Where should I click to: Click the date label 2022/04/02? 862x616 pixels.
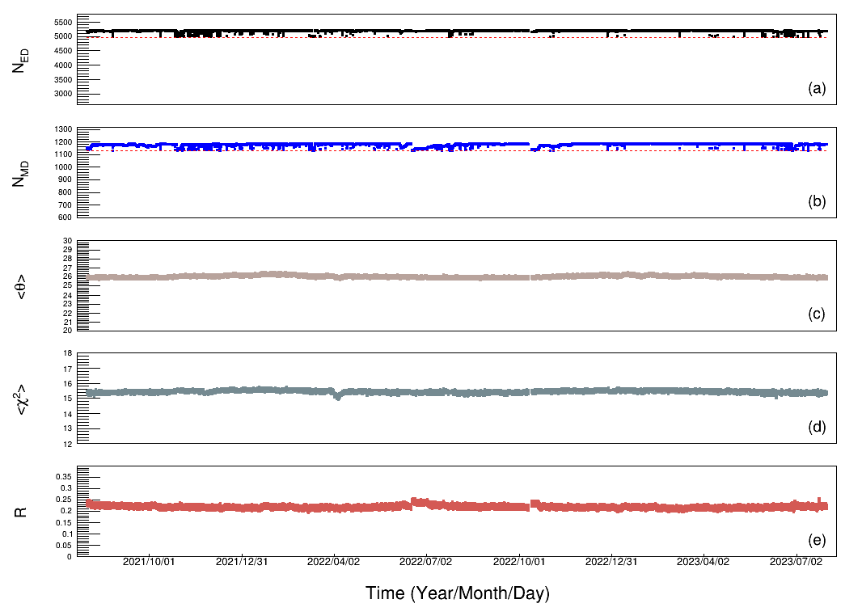(x=333, y=562)
